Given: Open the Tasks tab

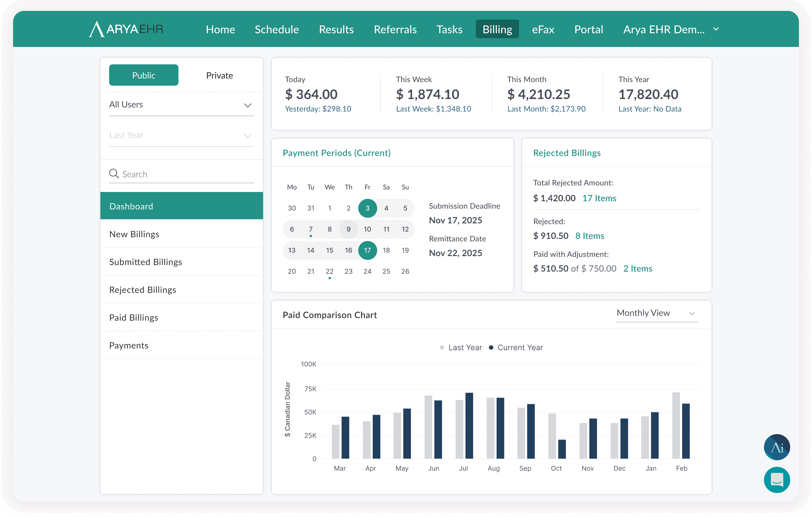Looking at the screenshot, I should [x=449, y=29].
